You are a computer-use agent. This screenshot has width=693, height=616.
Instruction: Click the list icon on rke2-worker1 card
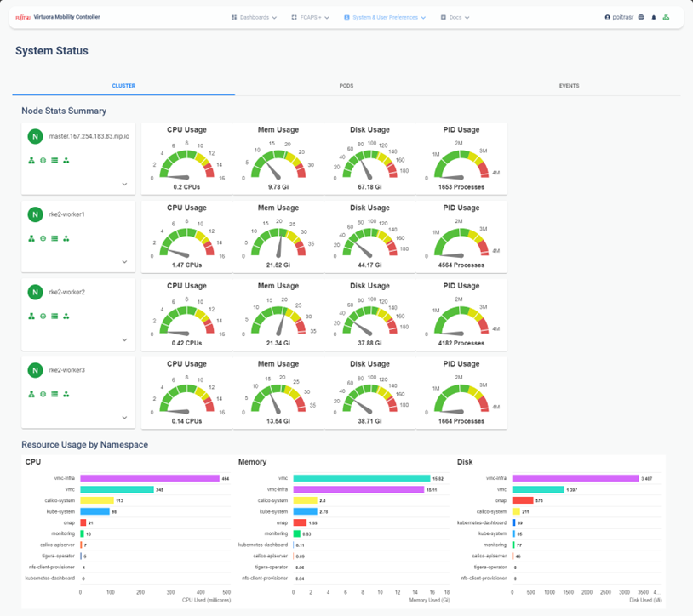(x=54, y=238)
